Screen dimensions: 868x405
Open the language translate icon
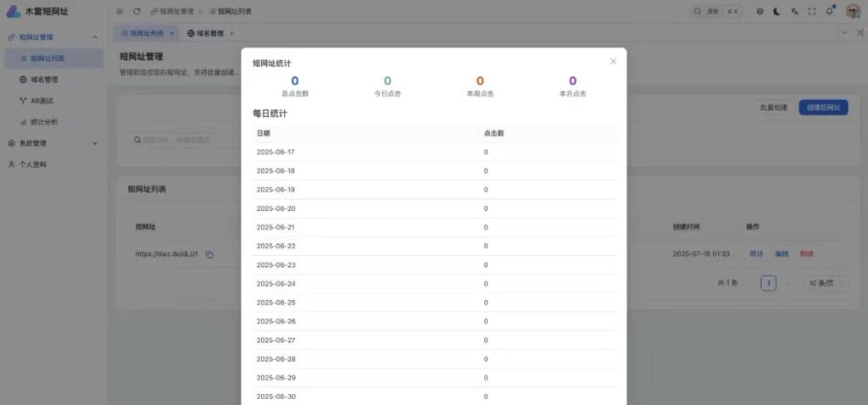coord(794,11)
